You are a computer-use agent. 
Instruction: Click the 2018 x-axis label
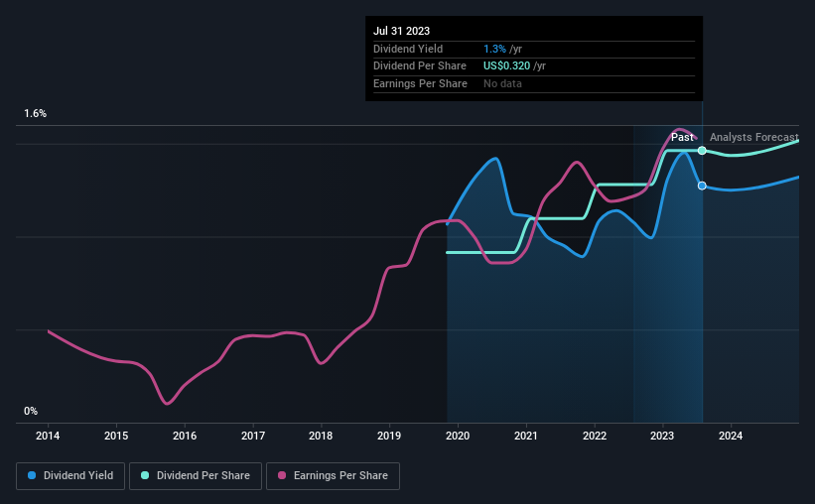click(x=321, y=436)
